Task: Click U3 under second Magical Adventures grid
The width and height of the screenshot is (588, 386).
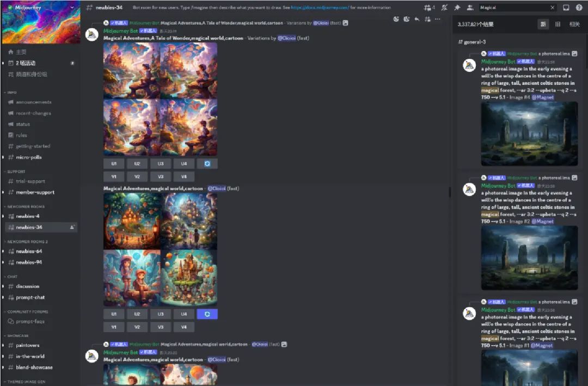Action: click(x=161, y=314)
